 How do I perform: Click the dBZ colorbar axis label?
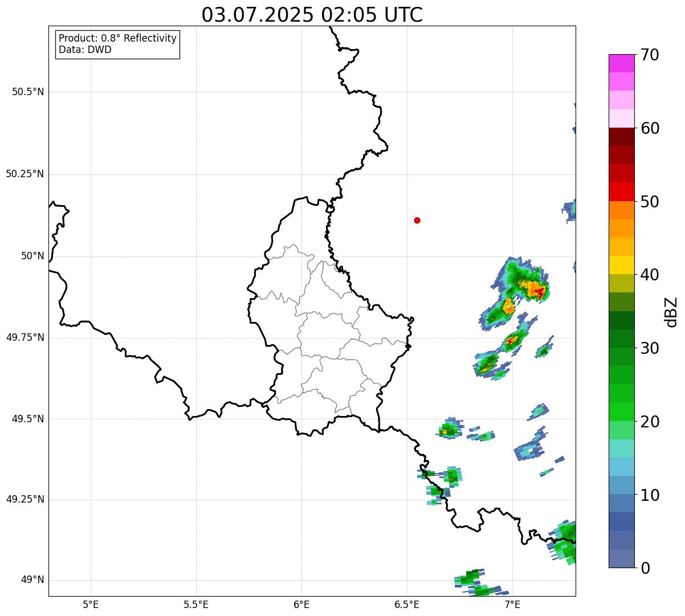pyautogui.click(x=672, y=312)
